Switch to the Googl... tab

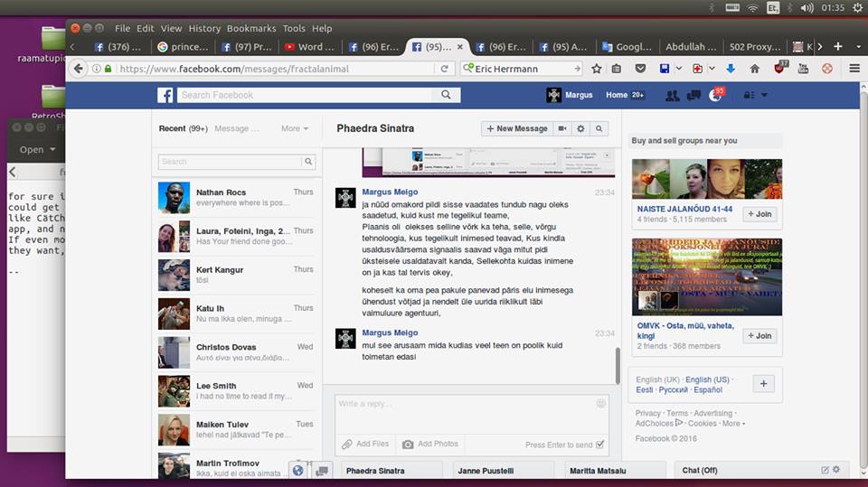point(627,47)
